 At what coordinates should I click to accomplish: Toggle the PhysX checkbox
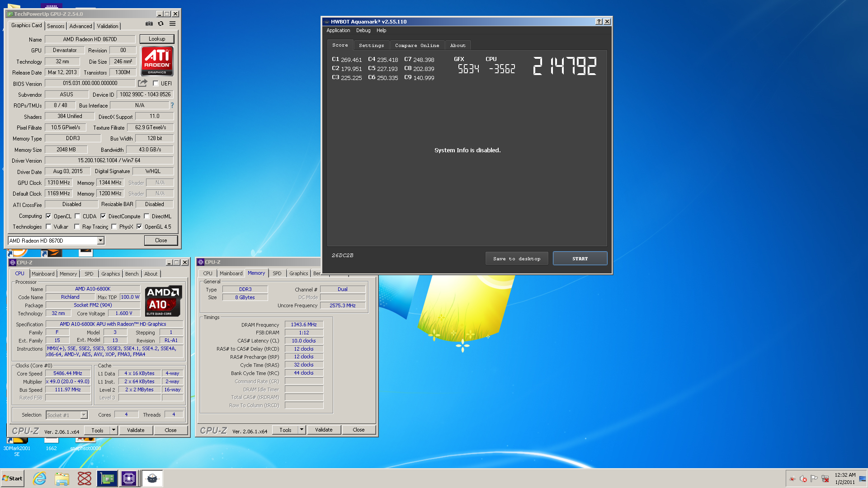114,227
